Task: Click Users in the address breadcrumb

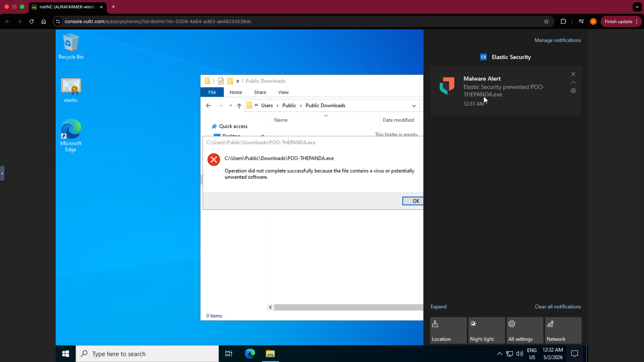Action: (267, 106)
